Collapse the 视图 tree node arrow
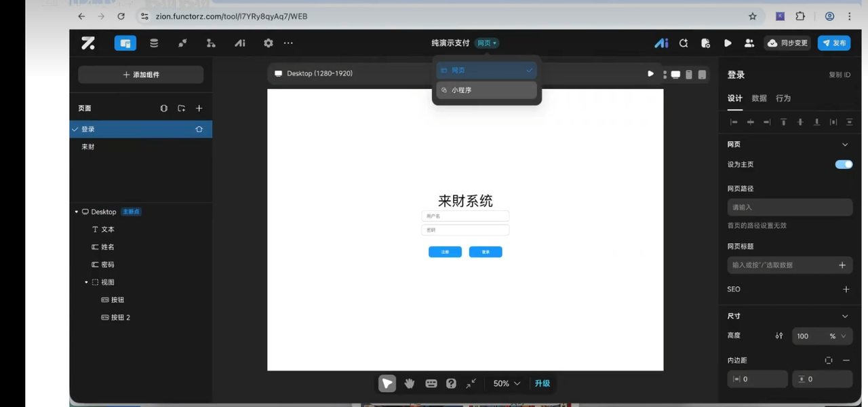This screenshot has width=868, height=407. coord(86,282)
